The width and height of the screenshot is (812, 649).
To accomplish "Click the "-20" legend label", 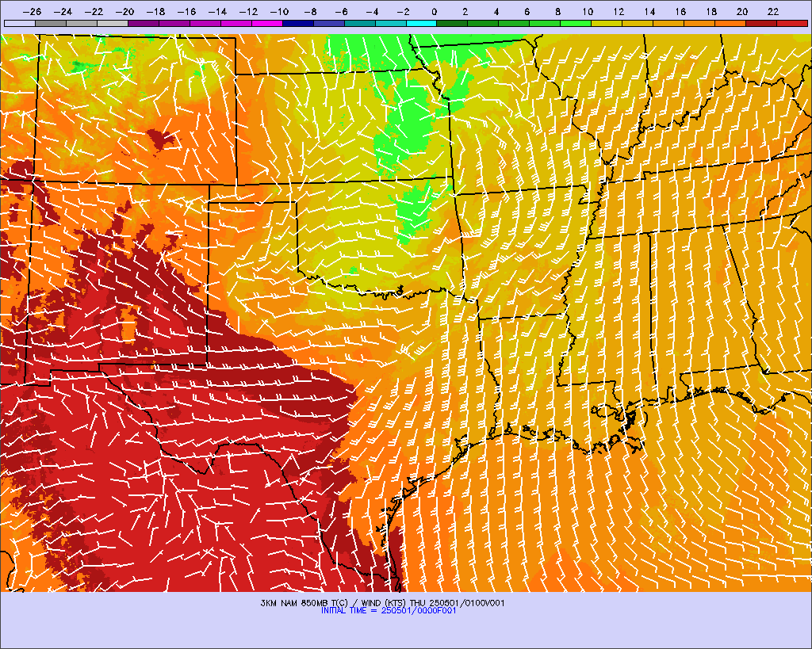I will (124, 12).
